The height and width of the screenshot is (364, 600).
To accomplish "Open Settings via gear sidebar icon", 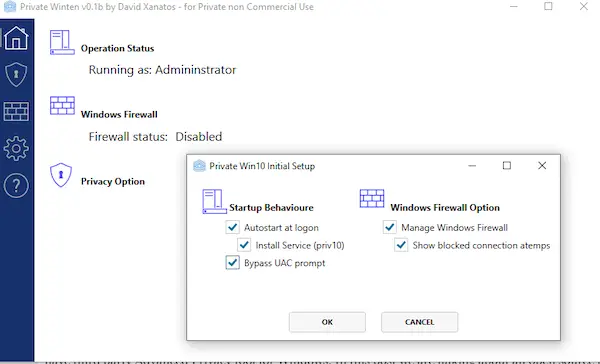I will [x=16, y=148].
